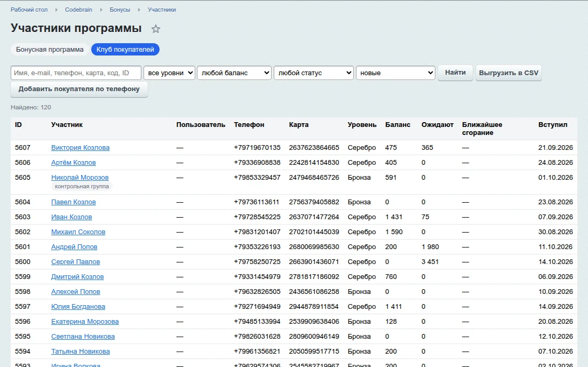View Иван Козлов participant page

tap(71, 217)
